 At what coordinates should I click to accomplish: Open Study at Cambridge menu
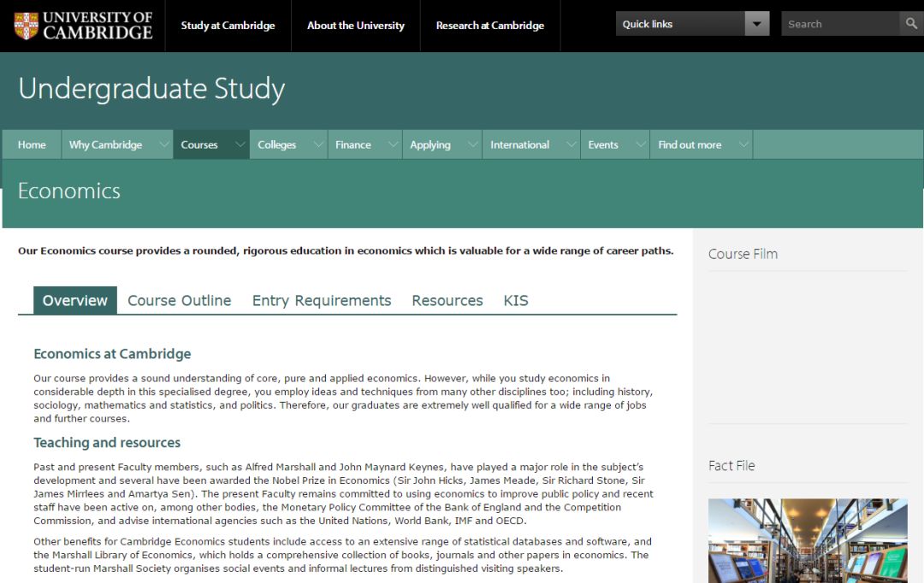coord(228,26)
